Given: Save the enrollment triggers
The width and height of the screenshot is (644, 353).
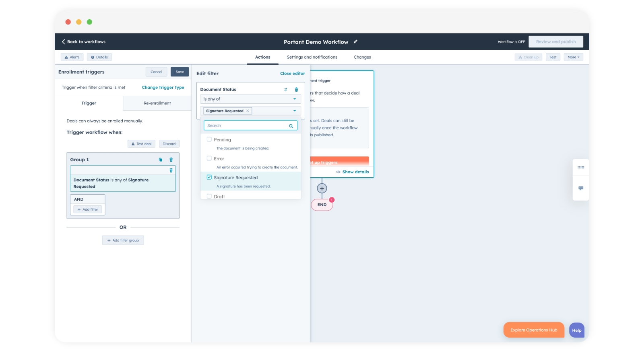Looking at the screenshot, I should click(x=180, y=72).
